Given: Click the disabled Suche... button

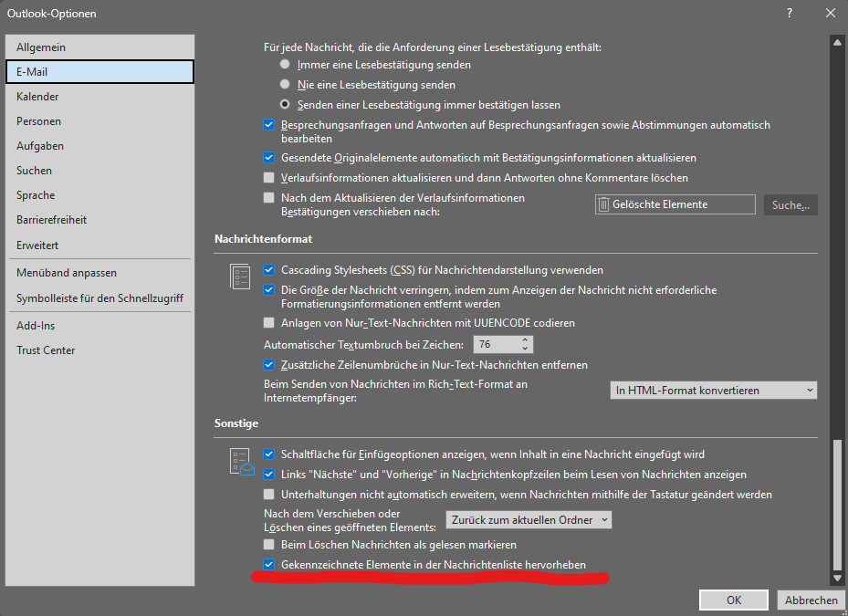Looking at the screenshot, I should 790,205.
